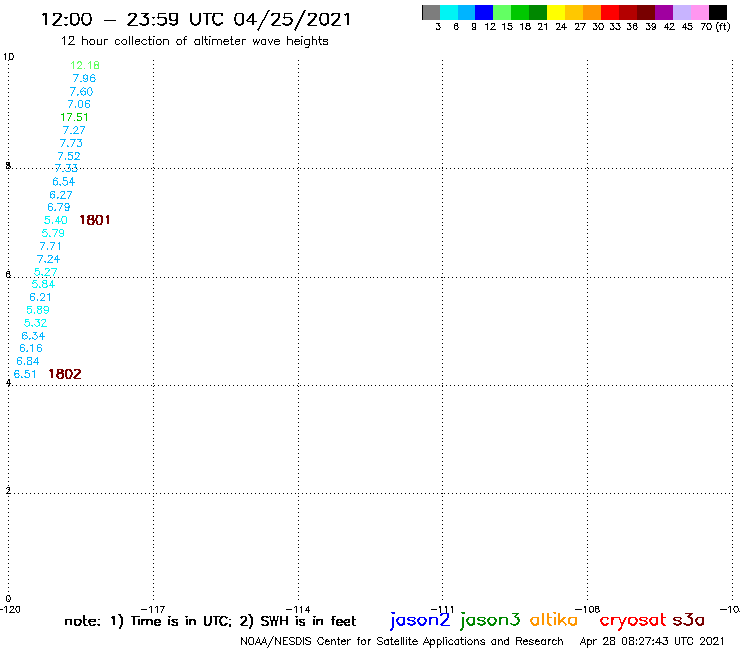Click the 6.27 wave height value
740x650 pixels.
(x=61, y=194)
